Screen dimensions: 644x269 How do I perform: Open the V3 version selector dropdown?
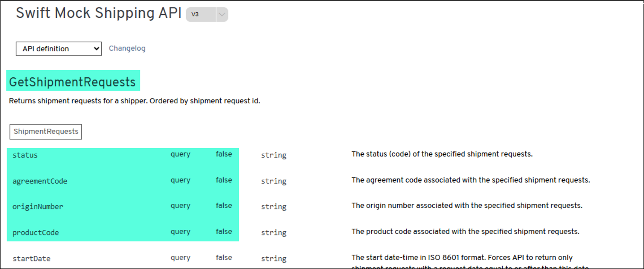[x=201, y=15]
